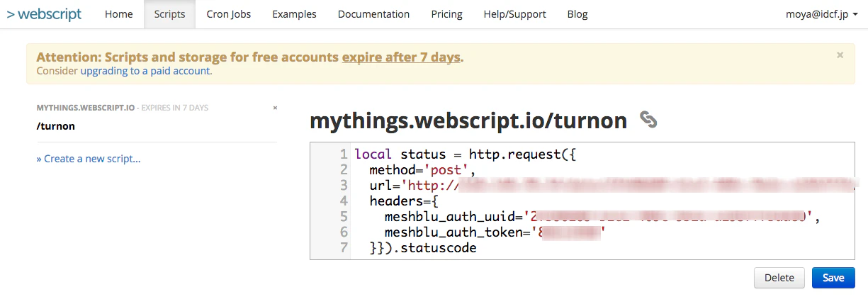The height and width of the screenshot is (304, 868).
Task: Click the script URL link icon
Action: click(648, 120)
